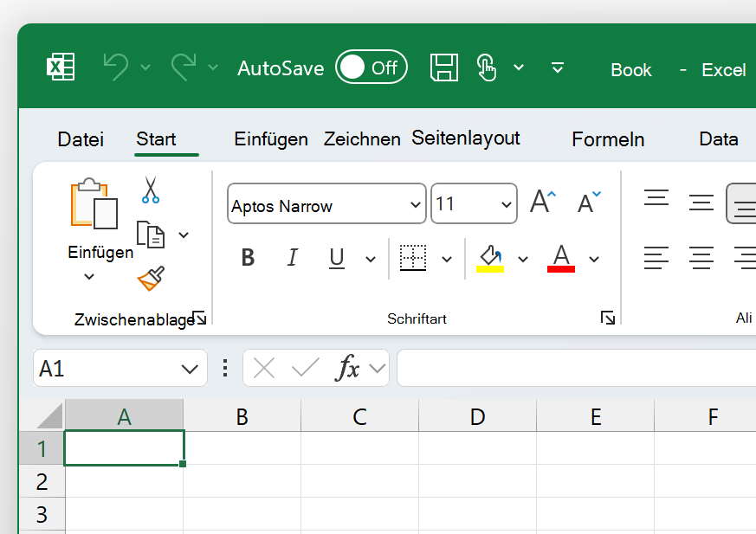Save the workbook with floppy icon
Screen dimensions: 756x534
pyautogui.click(x=444, y=68)
